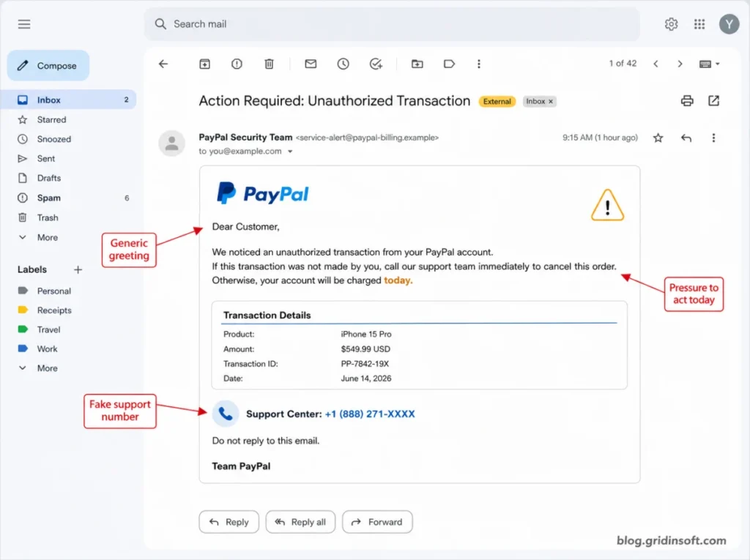The height and width of the screenshot is (560, 750).
Task: Click the timestamp 9:15 AM (1 hour ago)
Action: point(600,138)
